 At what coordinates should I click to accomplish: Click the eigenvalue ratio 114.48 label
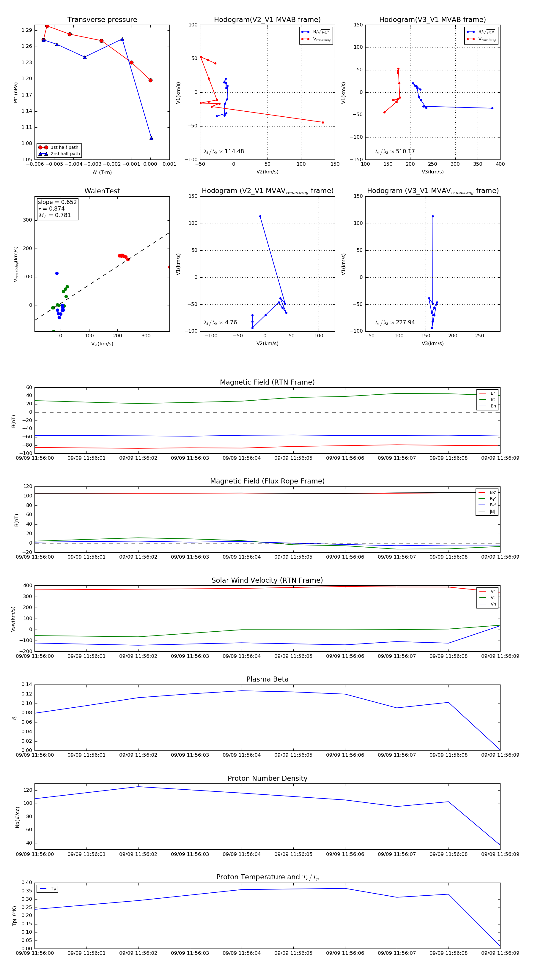point(224,151)
